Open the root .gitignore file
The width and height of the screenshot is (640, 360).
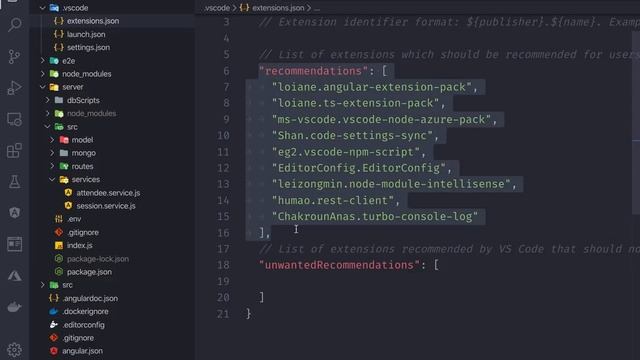click(x=78, y=338)
